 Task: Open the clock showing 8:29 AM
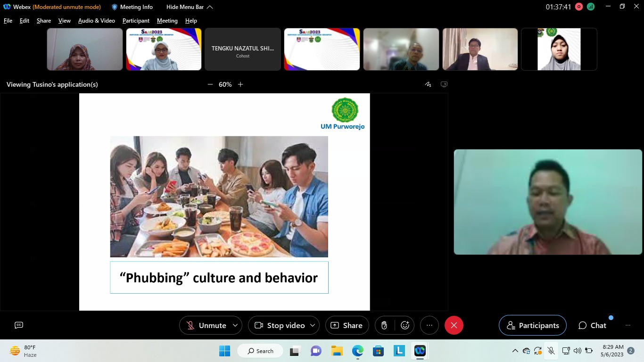(612, 351)
